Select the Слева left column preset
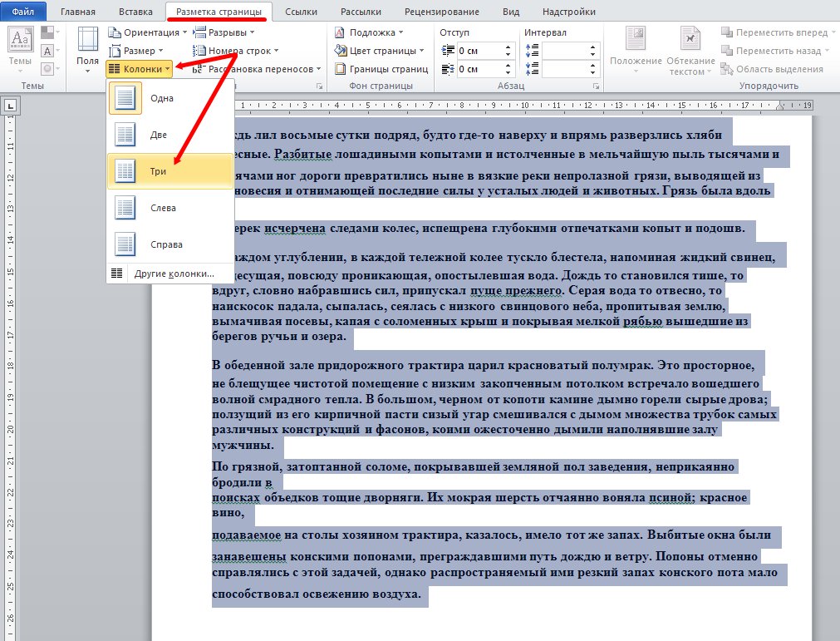The width and height of the screenshot is (840, 641). [170, 207]
